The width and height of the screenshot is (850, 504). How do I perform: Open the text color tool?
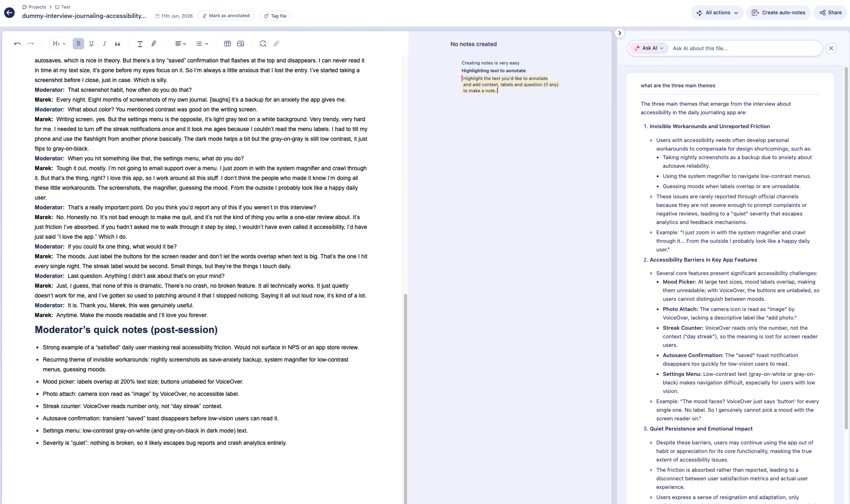(140, 44)
